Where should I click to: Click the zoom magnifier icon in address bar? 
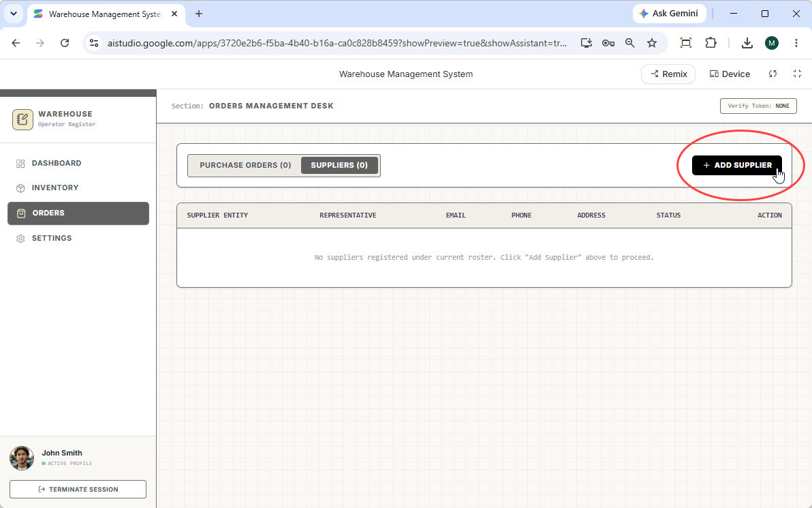coord(629,43)
